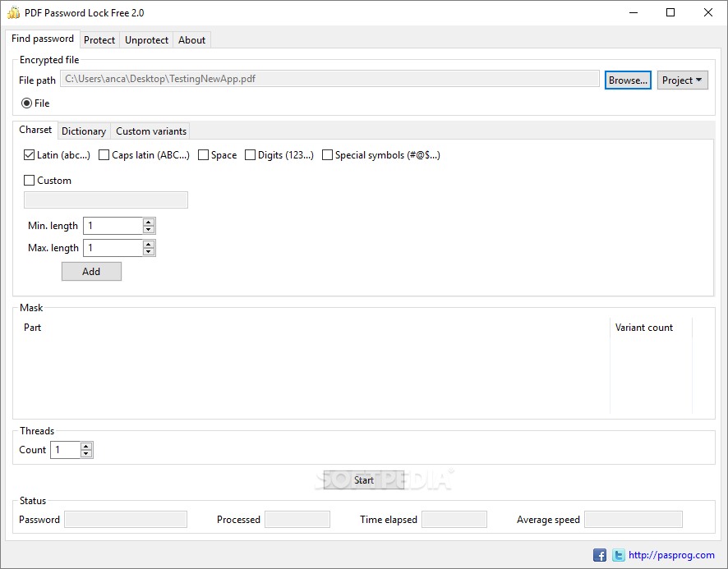Viewport: 728px width, 569px height.
Task: Click the PDF Password Lock app icon
Action: (x=13, y=12)
